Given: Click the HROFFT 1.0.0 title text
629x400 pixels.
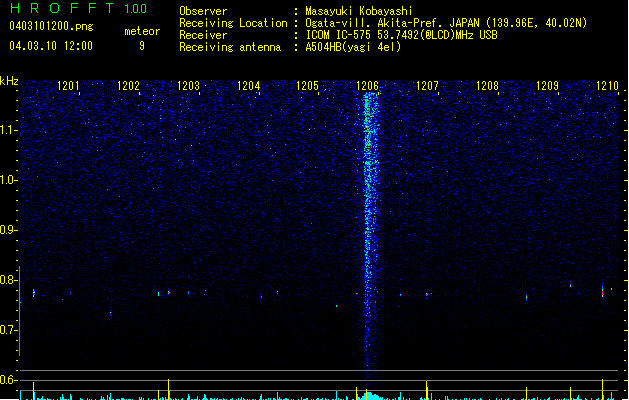Looking at the screenshot, I should [x=78, y=8].
